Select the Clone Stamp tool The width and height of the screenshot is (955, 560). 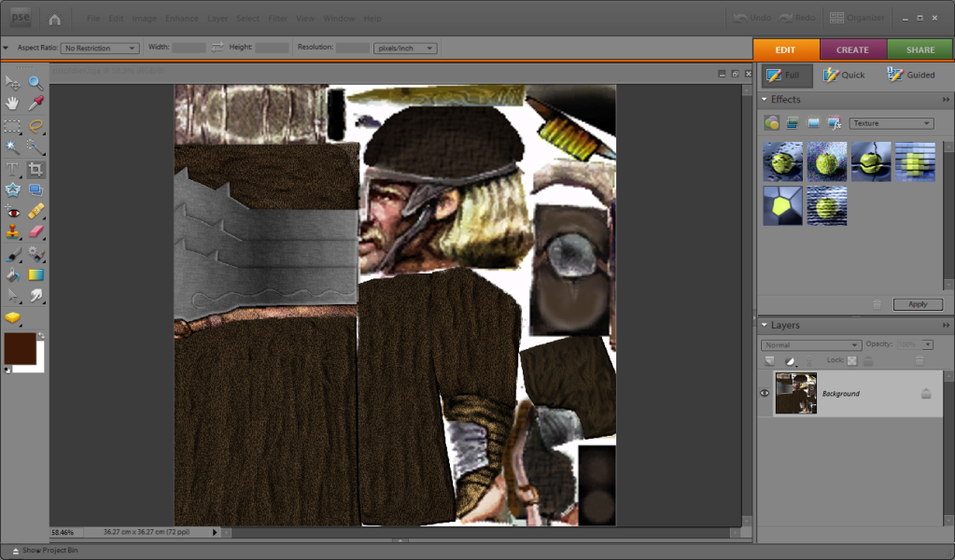point(12,231)
